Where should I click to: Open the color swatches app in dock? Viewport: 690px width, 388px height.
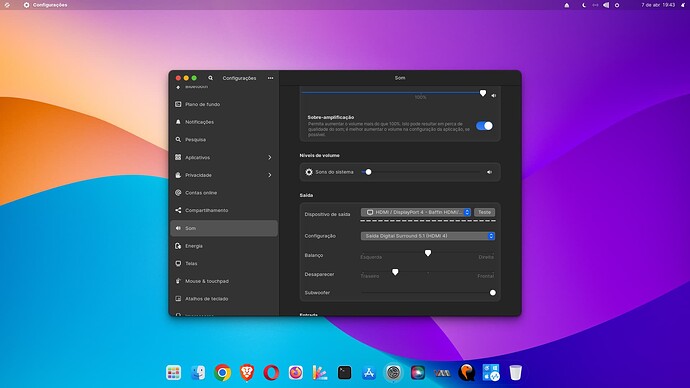(320, 373)
